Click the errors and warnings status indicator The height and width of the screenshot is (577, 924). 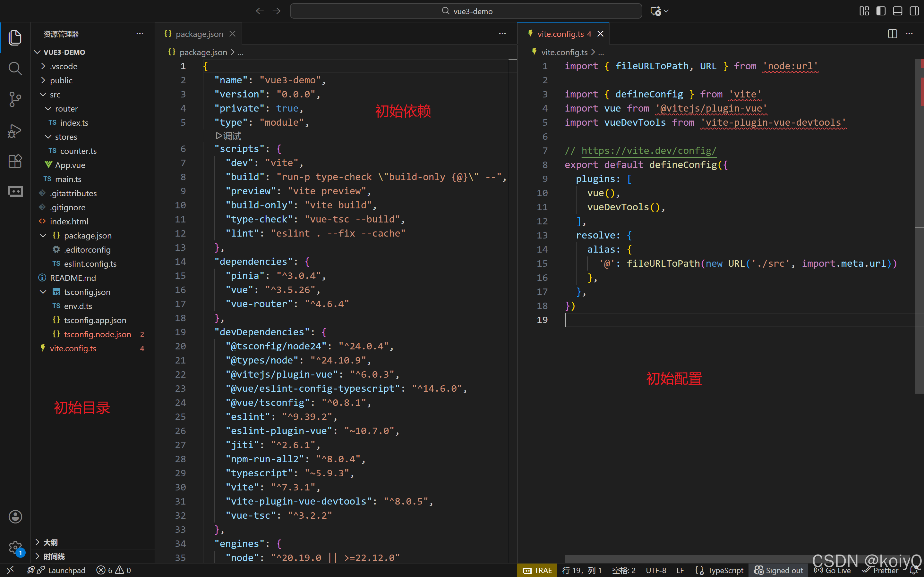coord(113,570)
